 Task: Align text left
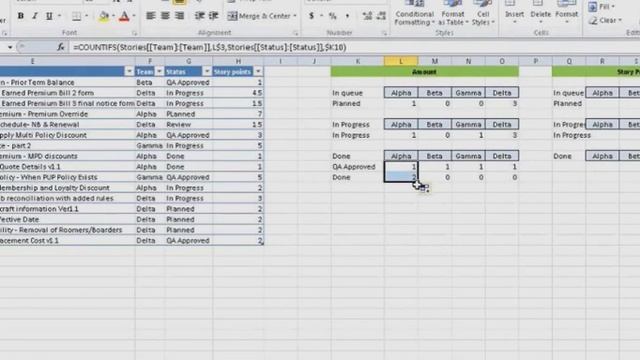click(151, 16)
